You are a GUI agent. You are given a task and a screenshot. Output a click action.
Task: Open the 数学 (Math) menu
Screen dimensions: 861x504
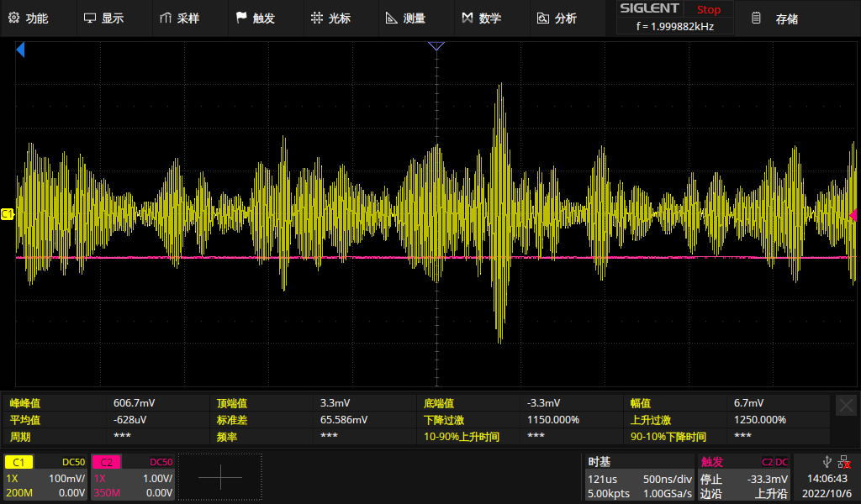[481, 18]
